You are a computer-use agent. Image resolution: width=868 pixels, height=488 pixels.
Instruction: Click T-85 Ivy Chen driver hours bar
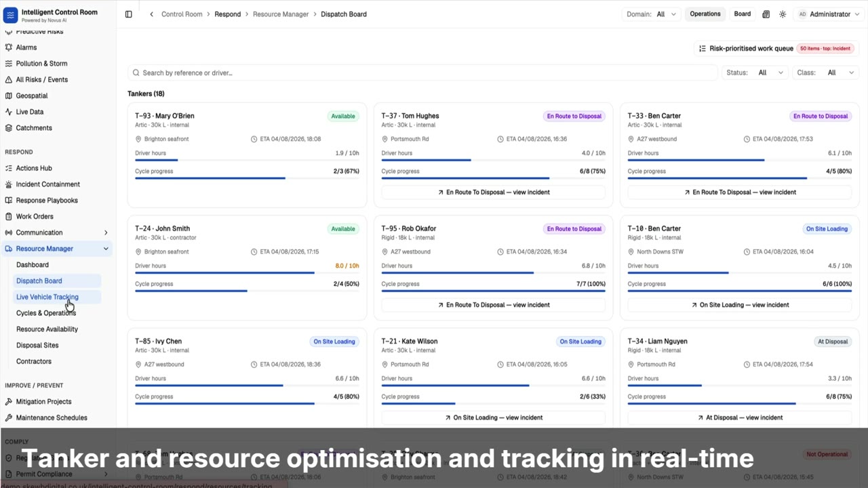[247, 386]
